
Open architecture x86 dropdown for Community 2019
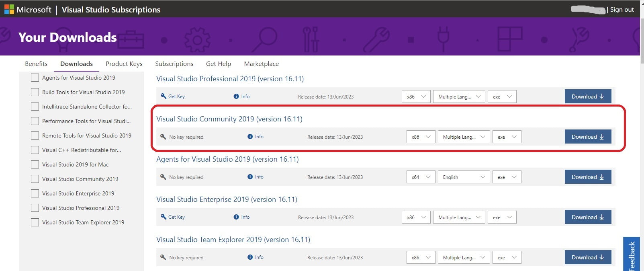[421, 137]
